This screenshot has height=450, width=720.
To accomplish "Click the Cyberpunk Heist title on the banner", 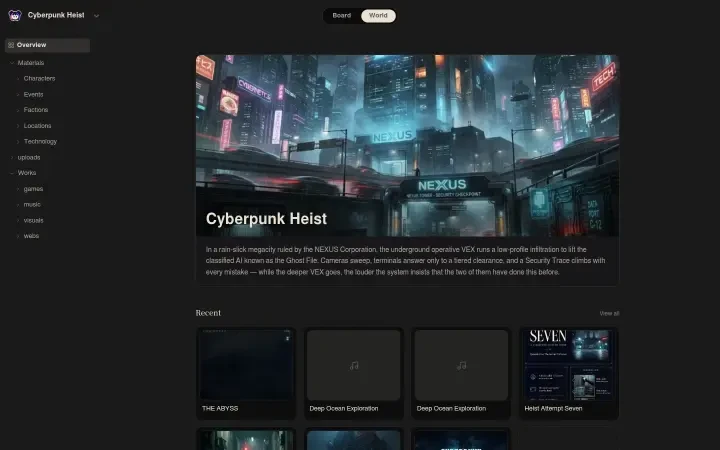I will (x=266, y=219).
